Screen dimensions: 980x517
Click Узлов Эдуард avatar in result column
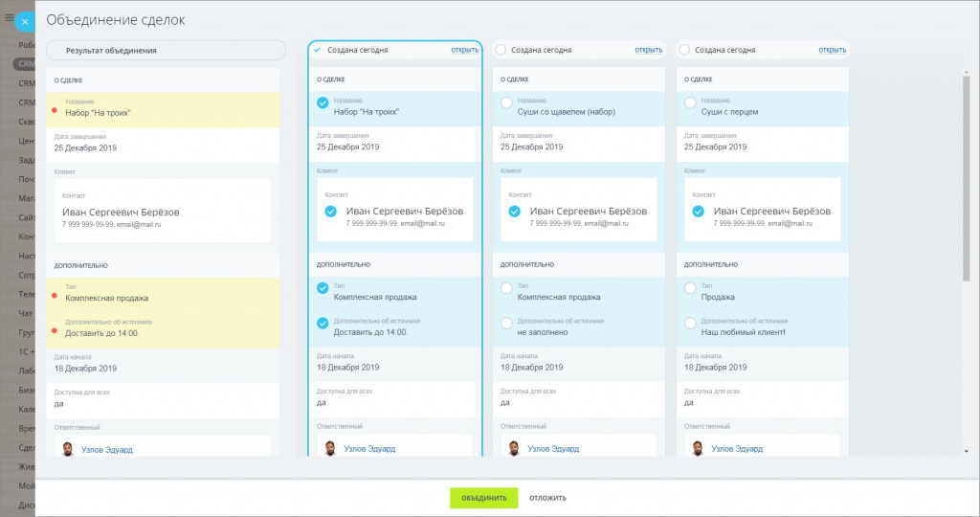pyautogui.click(x=68, y=448)
